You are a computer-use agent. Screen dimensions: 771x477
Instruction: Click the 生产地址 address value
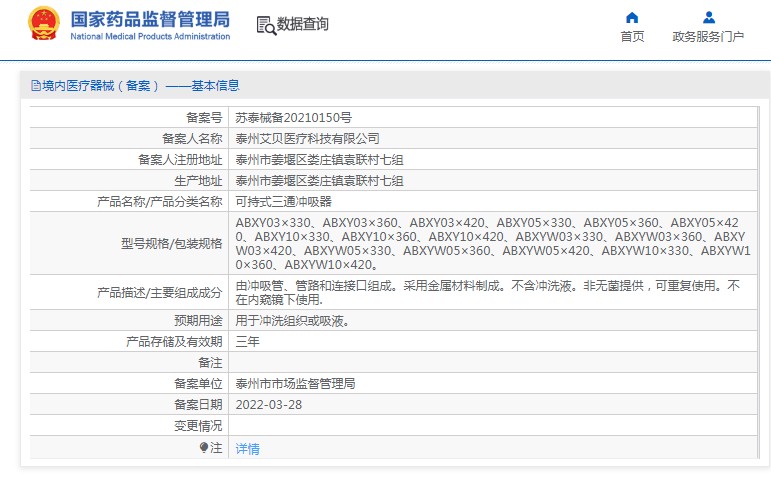320,181
